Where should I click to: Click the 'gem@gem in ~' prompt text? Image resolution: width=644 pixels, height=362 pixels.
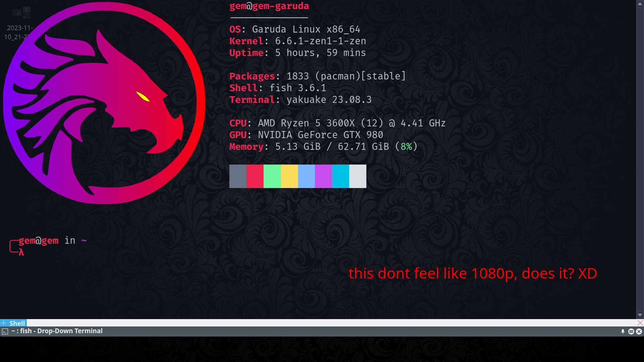(53, 241)
